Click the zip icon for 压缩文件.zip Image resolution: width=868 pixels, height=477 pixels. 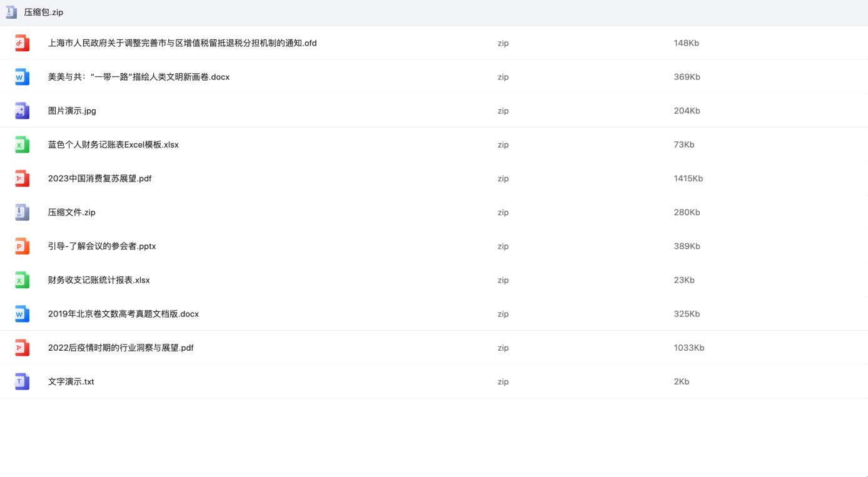[22, 213]
